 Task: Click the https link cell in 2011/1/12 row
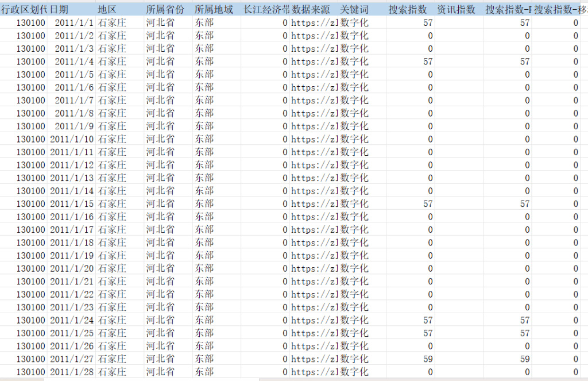click(x=314, y=165)
